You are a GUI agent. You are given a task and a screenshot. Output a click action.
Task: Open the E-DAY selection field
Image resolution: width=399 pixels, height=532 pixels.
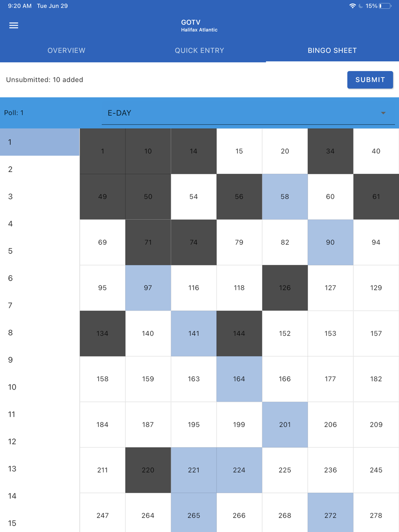239,113
